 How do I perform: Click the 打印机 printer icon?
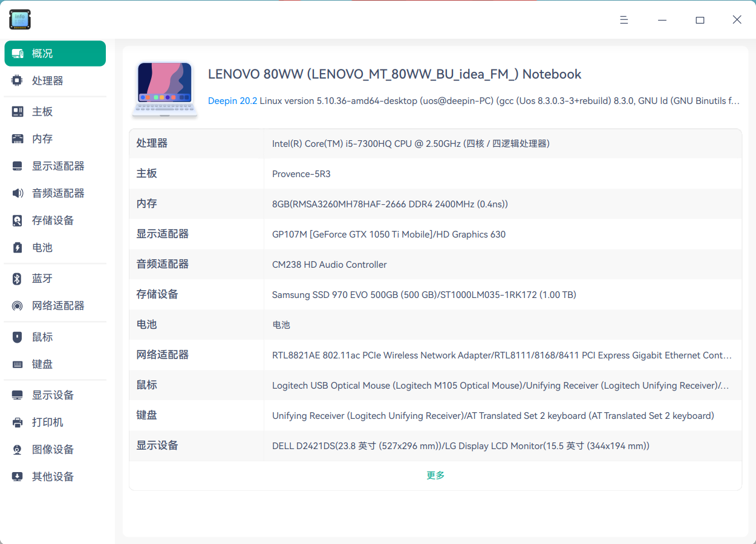click(18, 423)
